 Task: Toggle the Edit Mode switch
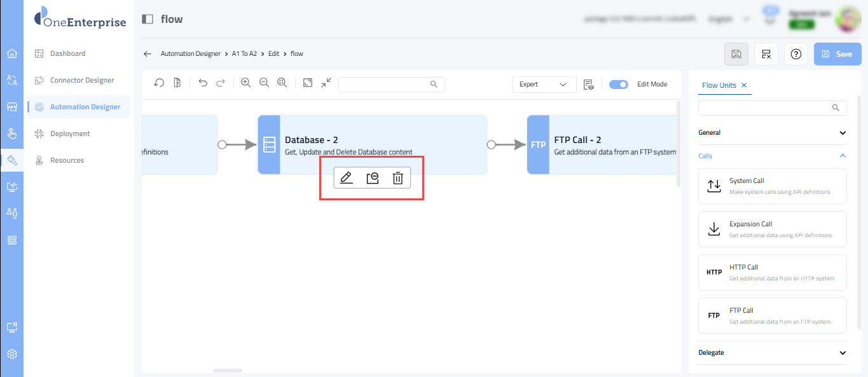click(618, 85)
